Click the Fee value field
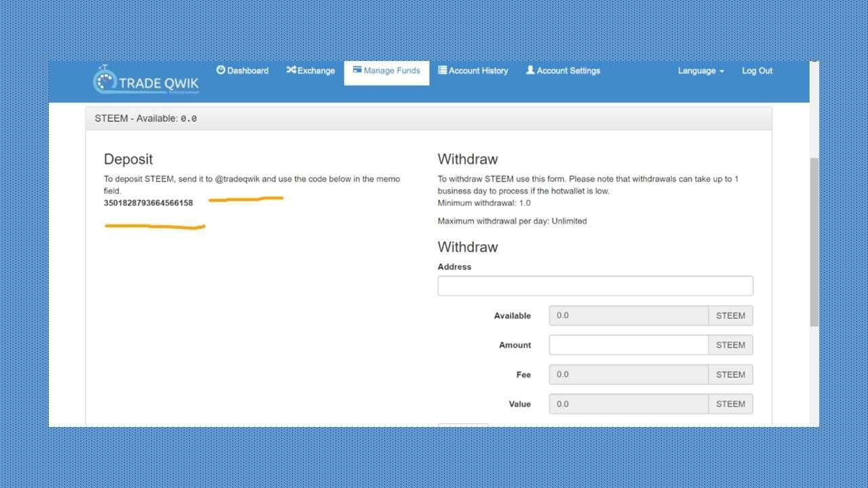Screen dimensions: 868x488 629,374
